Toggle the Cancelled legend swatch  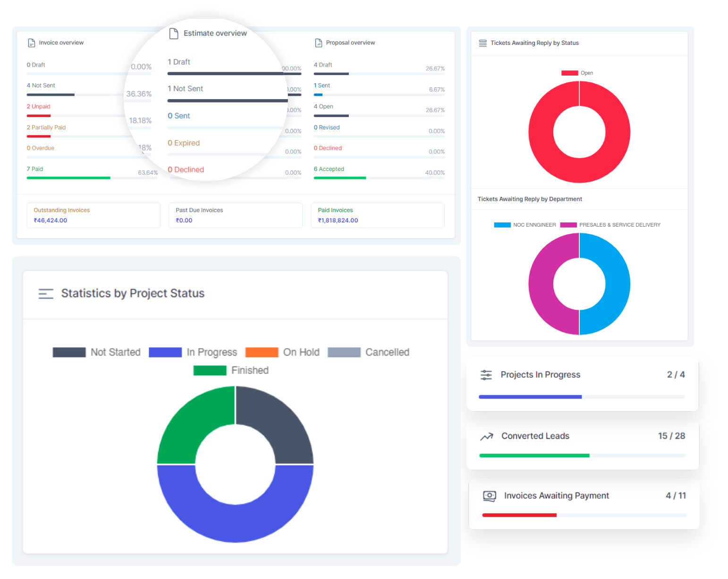point(344,352)
